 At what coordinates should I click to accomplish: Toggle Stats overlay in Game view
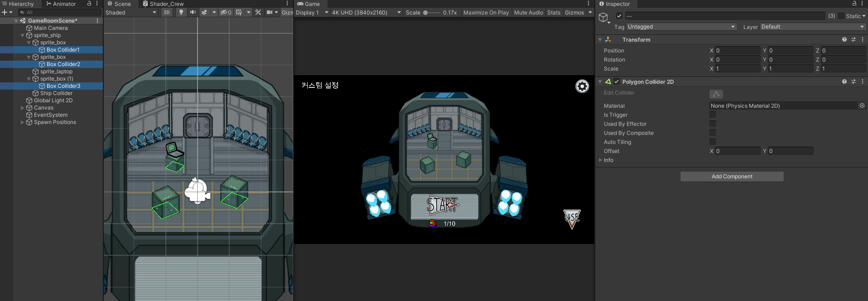click(554, 13)
